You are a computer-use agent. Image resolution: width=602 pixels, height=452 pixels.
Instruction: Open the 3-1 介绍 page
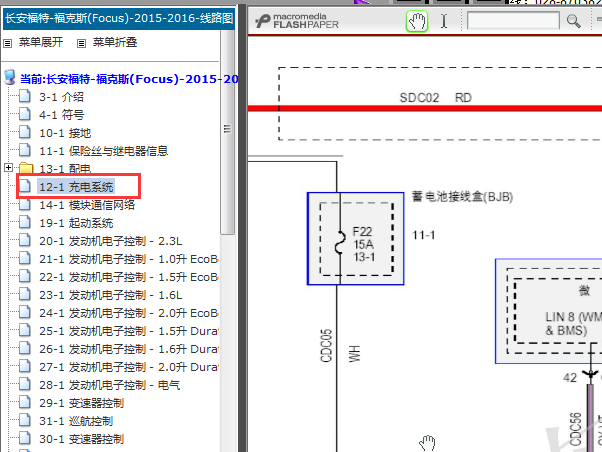pyautogui.click(x=61, y=97)
